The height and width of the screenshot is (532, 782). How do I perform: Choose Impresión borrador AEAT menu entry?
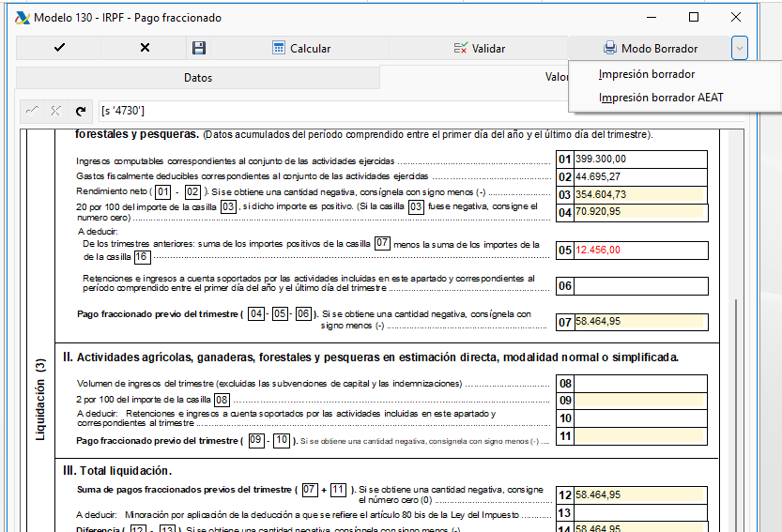[661, 98]
